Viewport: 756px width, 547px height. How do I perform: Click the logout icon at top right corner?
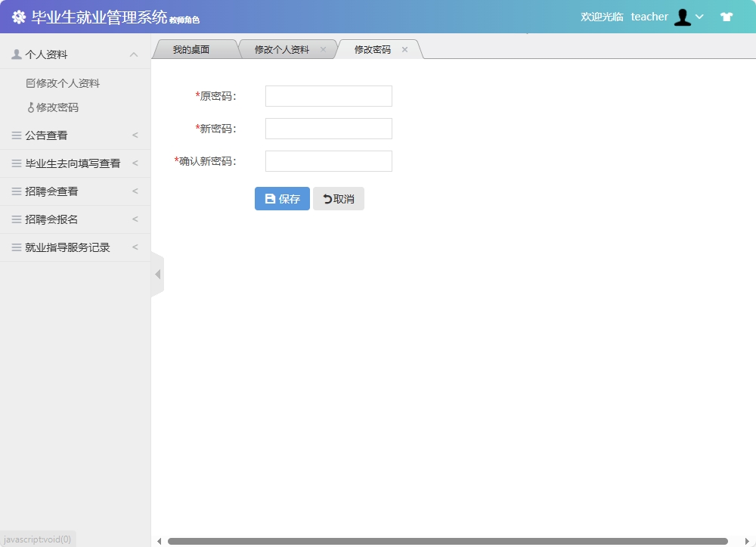pyautogui.click(x=727, y=16)
